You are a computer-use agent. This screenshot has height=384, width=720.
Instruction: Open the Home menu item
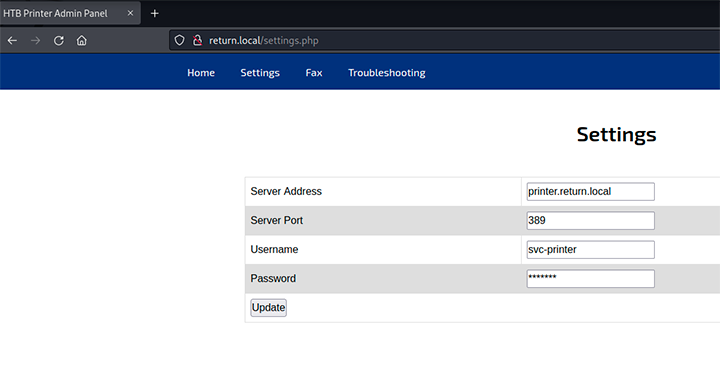tap(201, 73)
